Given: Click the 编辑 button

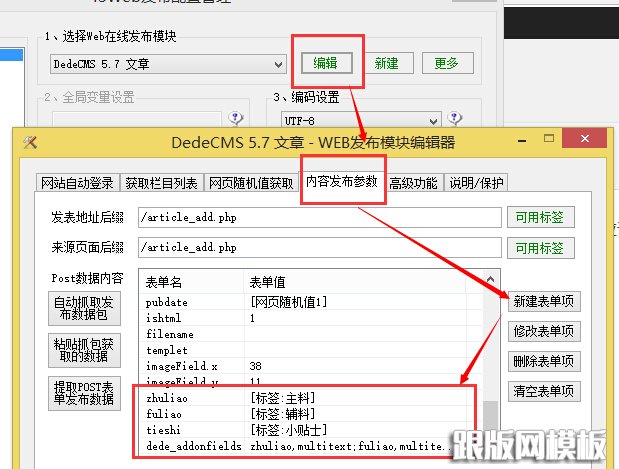Looking at the screenshot, I should (326, 63).
